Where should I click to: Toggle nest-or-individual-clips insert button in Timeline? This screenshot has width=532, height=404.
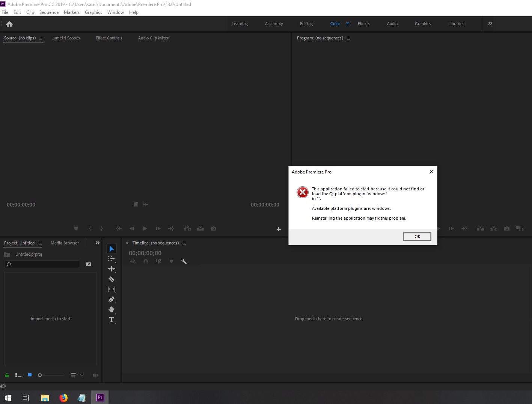(x=133, y=261)
